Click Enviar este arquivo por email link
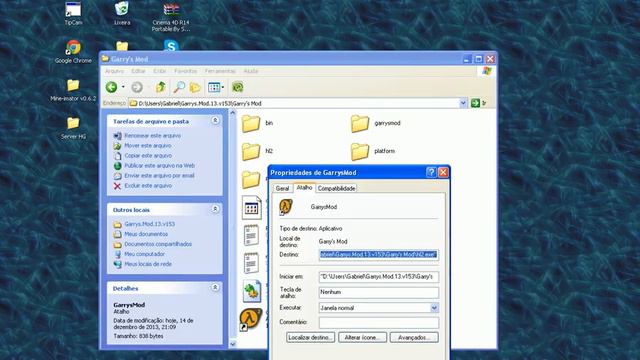The image size is (640, 360). 159,176
